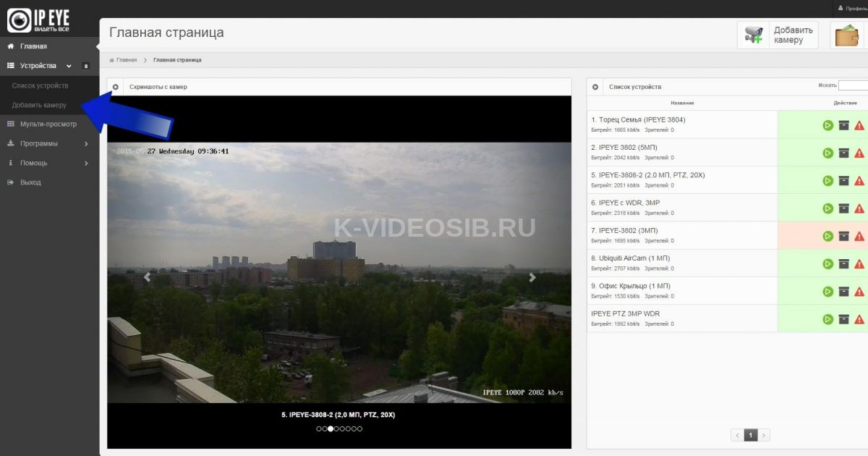Play the Ubiquiti AirCam (1 МП) stream
Viewport: 868px width, 456px height.
(x=828, y=263)
